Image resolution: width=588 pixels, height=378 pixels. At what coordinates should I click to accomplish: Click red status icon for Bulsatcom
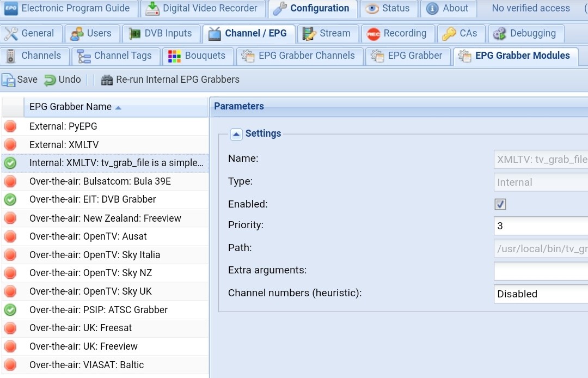pyautogui.click(x=10, y=181)
